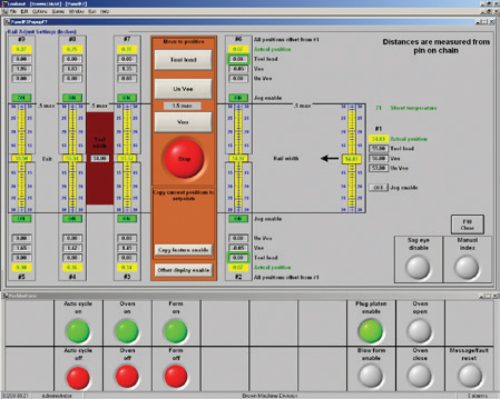Click the Oven open round button
This screenshot has width=500, height=399.
(420, 331)
